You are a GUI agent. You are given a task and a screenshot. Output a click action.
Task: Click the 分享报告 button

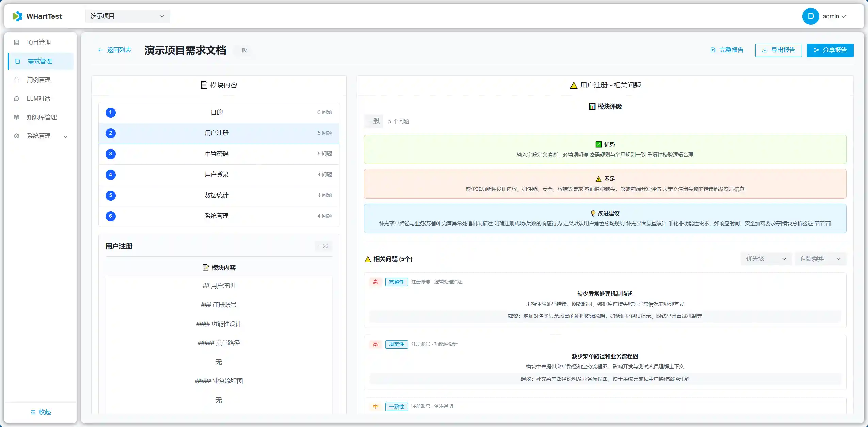point(830,50)
